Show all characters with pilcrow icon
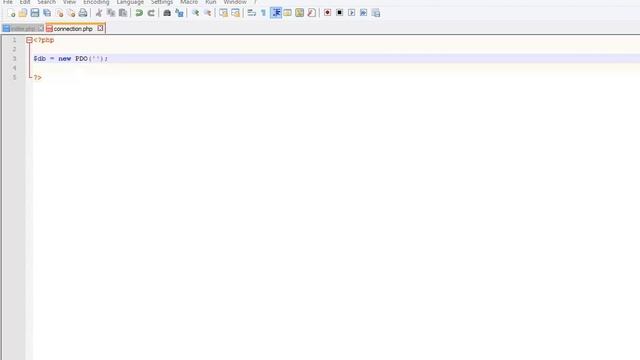This screenshot has height=360, width=640. tap(264, 13)
